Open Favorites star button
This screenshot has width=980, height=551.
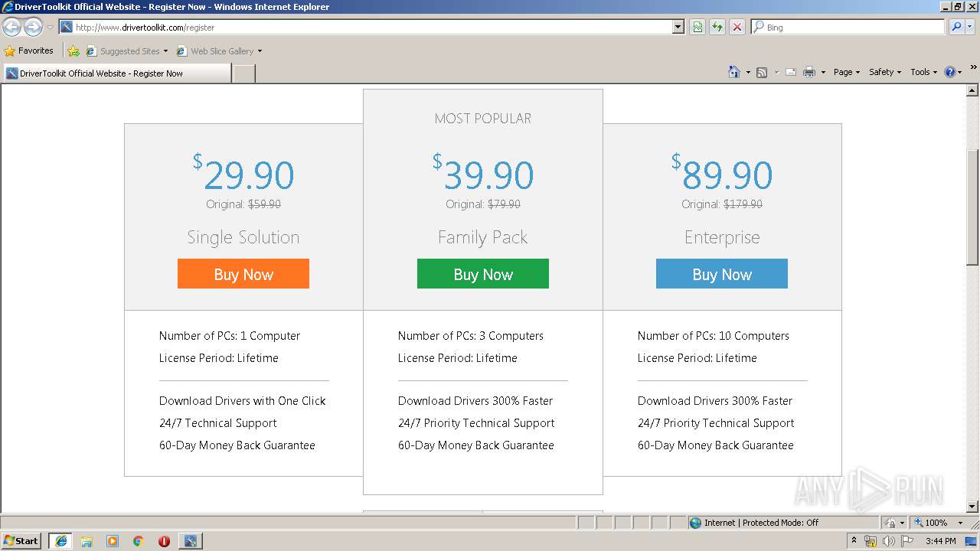(x=29, y=51)
